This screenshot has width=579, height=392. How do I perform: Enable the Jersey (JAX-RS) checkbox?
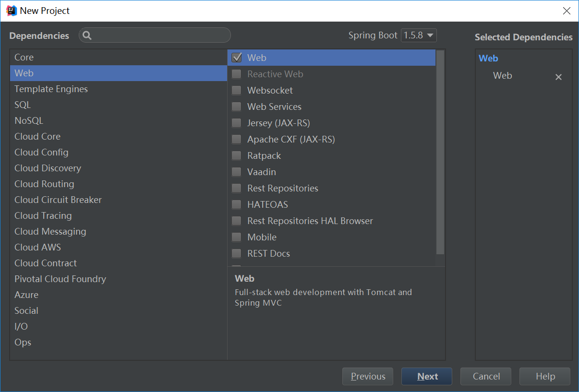click(237, 123)
